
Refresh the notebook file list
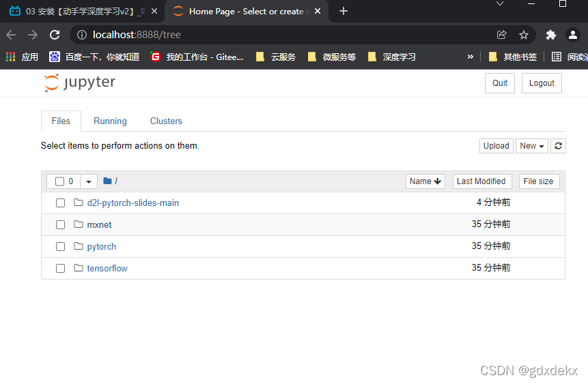click(558, 146)
